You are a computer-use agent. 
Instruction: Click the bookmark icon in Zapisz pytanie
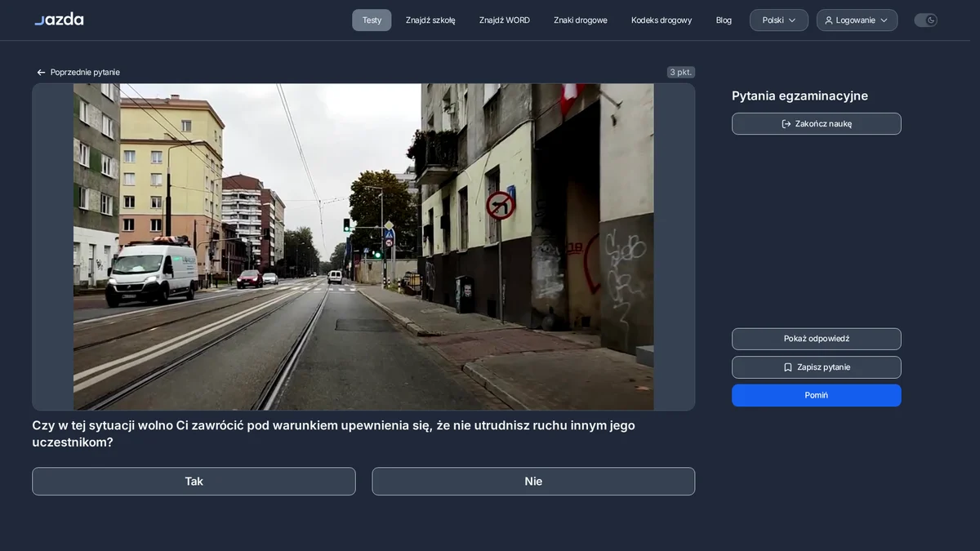[788, 367]
